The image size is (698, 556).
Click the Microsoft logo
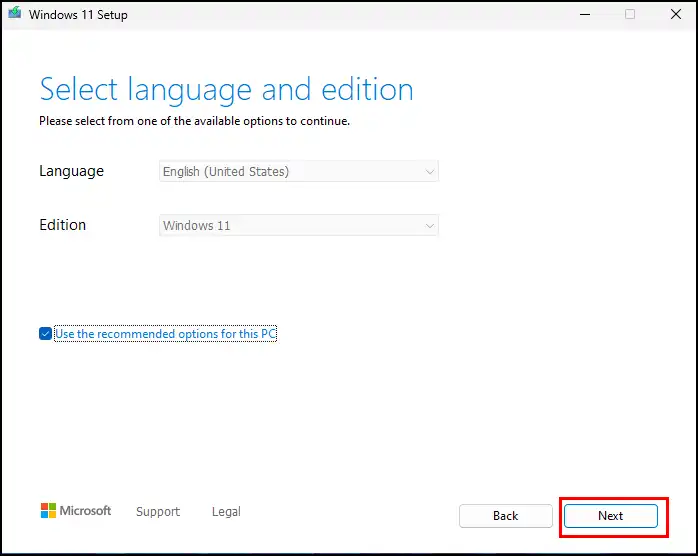(76, 511)
